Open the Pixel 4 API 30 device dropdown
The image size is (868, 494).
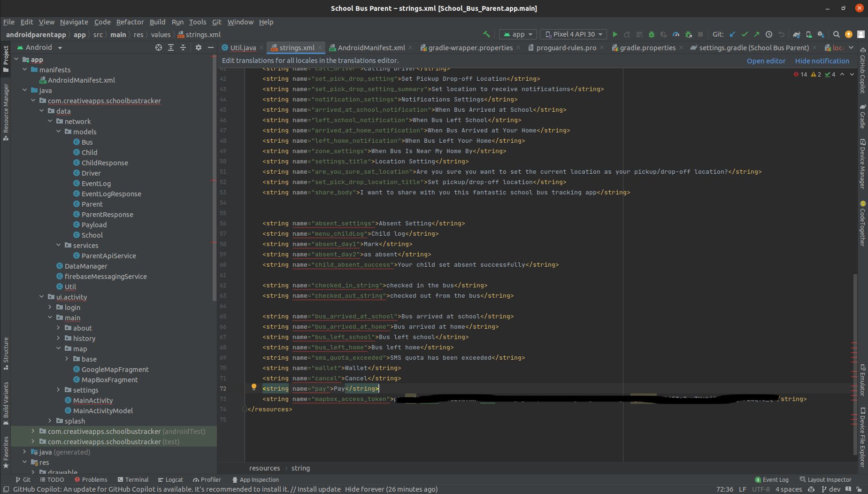(573, 34)
